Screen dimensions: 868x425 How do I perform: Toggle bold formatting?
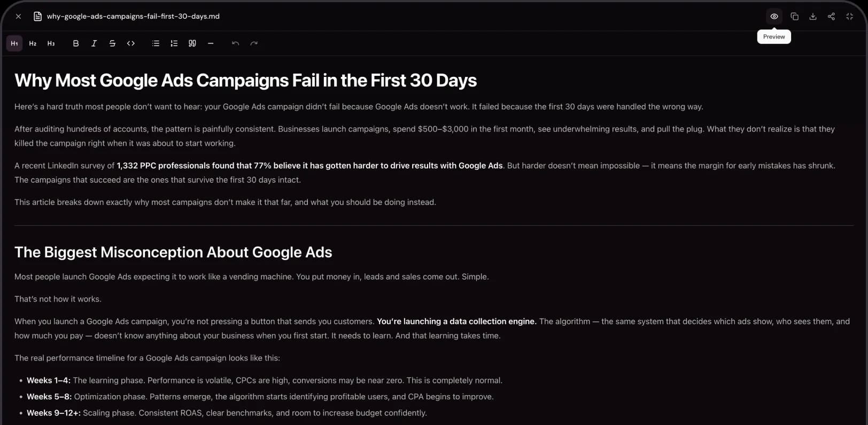click(x=76, y=43)
